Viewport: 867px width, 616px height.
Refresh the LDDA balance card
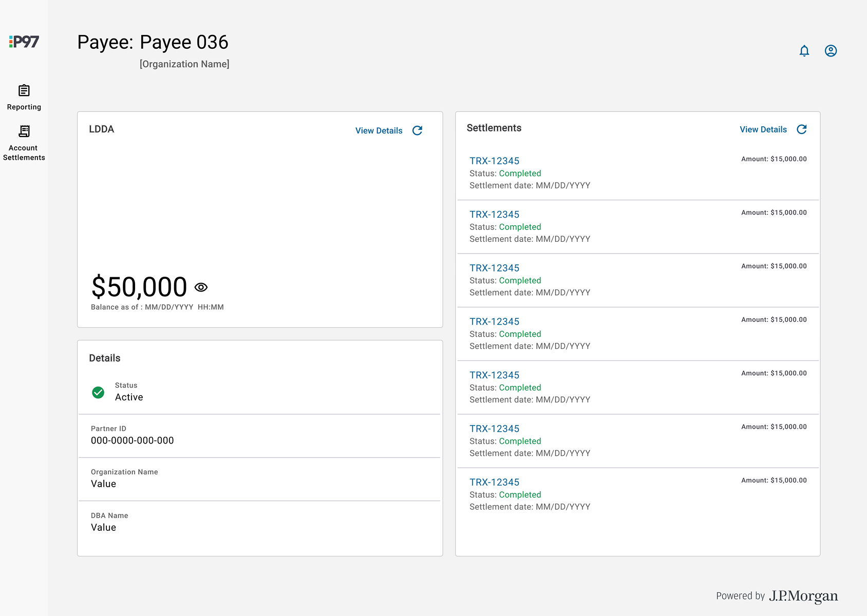[418, 131]
